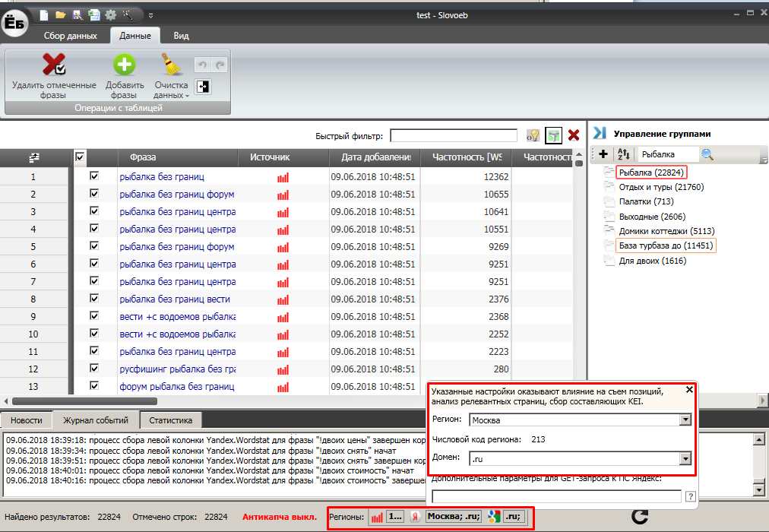Image resolution: width=769 pixels, height=532 pixels.
Task: Delete the marked phrases
Action: pos(54,75)
